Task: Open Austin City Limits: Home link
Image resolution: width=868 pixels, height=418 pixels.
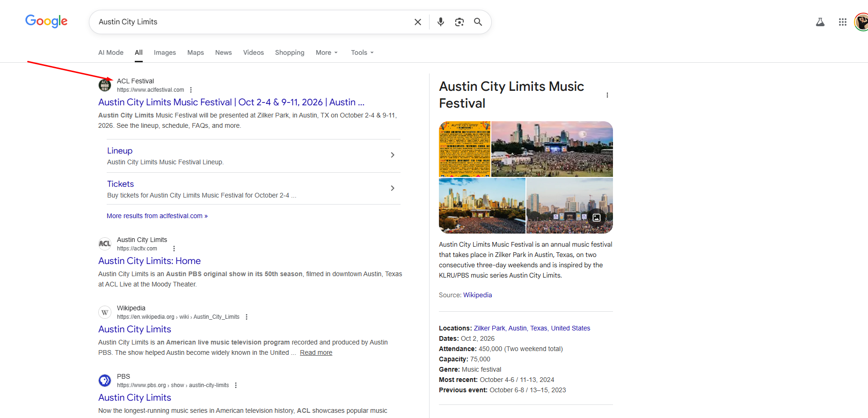Action: pos(149,261)
